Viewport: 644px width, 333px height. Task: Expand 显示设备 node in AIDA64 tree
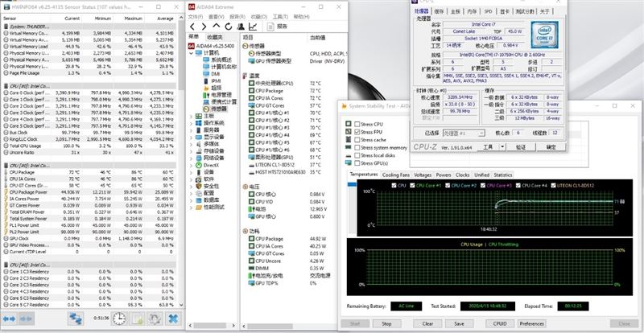tap(191, 138)
